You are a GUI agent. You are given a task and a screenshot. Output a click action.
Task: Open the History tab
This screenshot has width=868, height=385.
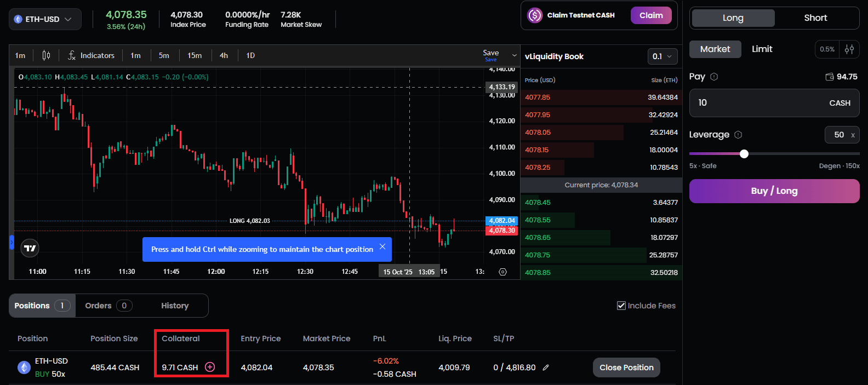pos(175,306)
